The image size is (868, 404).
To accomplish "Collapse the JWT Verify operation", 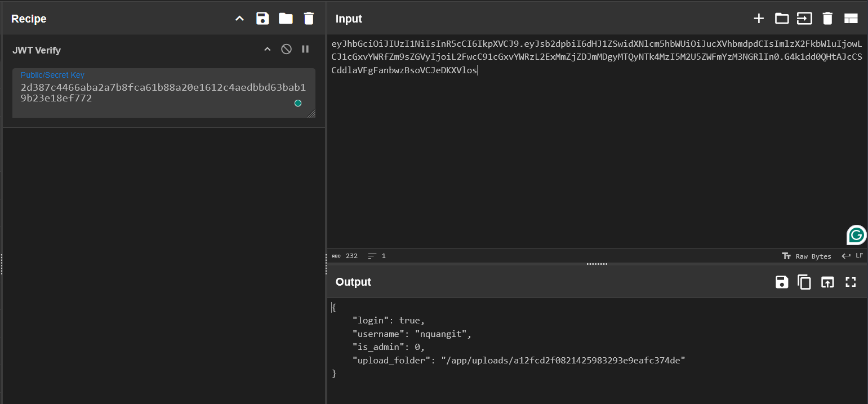I will [x=268, y=49].
